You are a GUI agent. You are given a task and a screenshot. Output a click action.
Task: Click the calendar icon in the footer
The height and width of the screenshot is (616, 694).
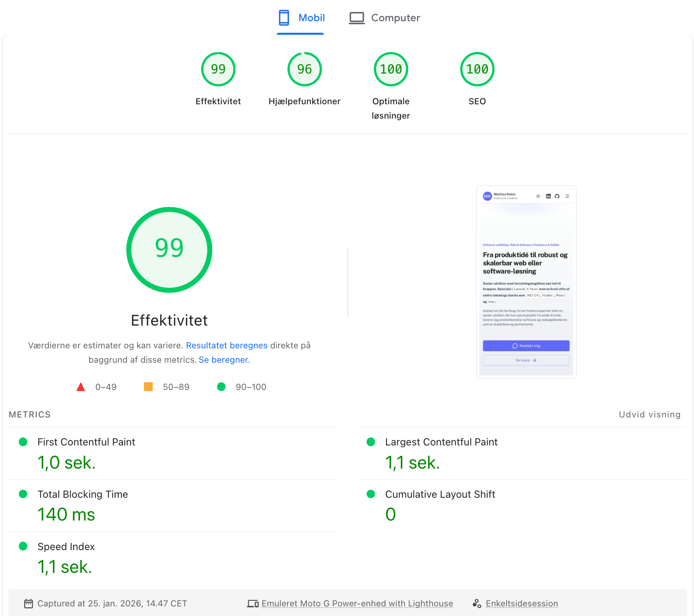coord(28,603)
